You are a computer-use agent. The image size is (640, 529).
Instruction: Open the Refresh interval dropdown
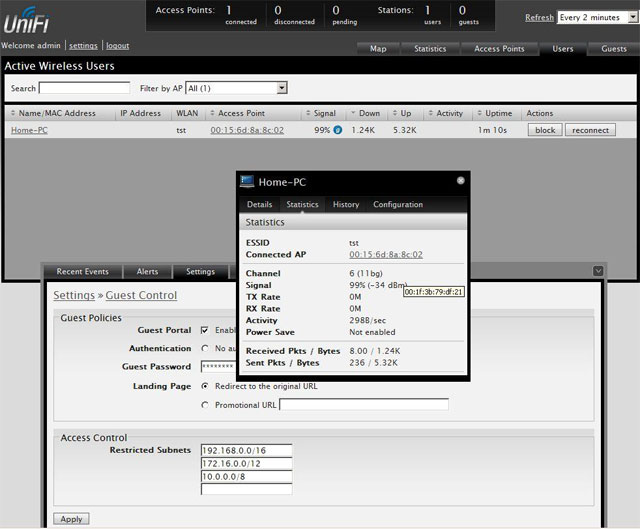598,17
